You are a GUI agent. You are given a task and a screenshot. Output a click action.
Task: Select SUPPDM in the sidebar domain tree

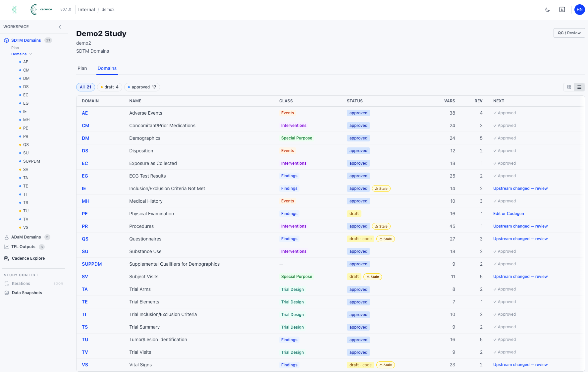tap(31, 161)
